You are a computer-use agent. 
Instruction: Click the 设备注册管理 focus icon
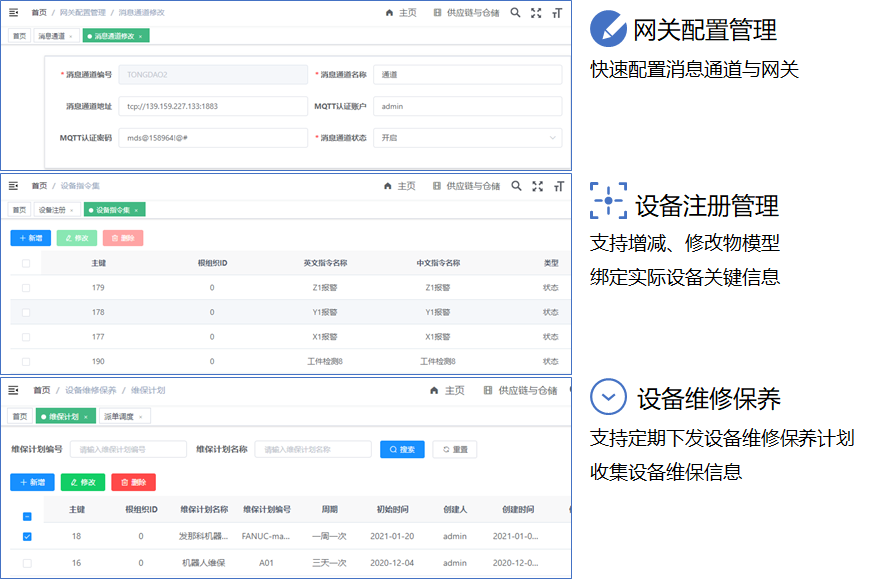(608, 201)
